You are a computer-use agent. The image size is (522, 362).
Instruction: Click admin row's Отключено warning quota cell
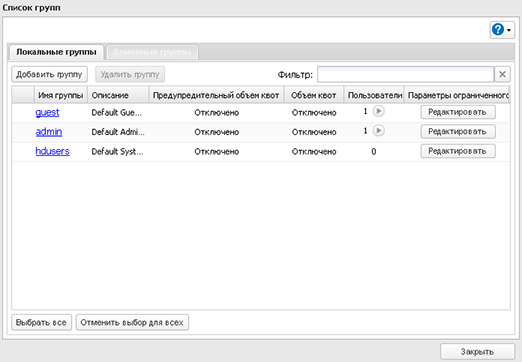[217, 132]
